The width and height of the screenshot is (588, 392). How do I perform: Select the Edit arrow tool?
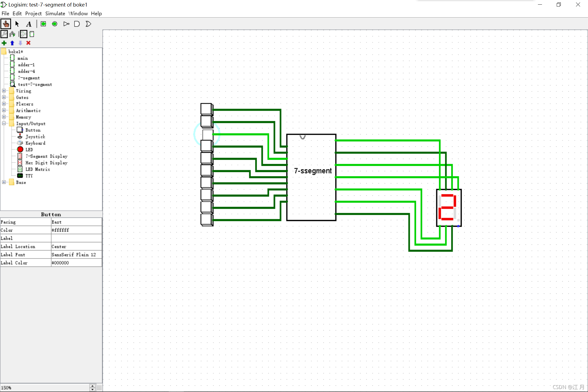(x=17, y=24)
